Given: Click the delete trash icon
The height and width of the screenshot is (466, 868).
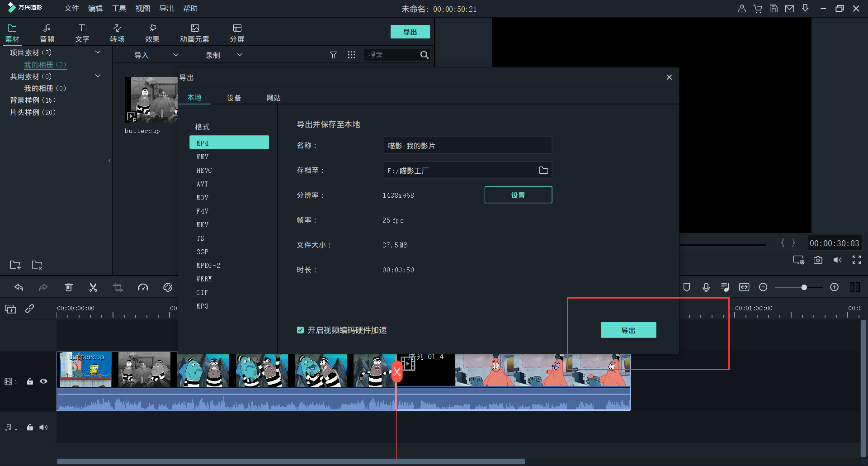Looking at the screenshot, I should [x=69, y=287].
